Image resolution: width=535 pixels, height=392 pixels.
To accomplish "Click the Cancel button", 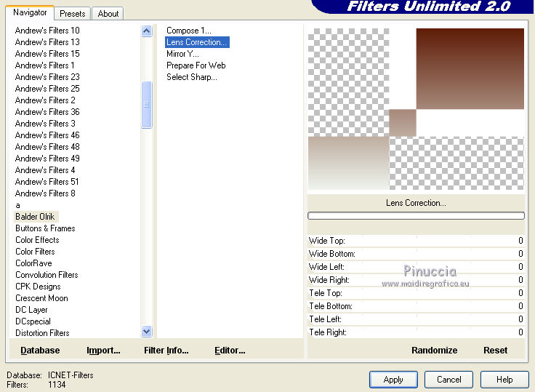I will point(448,380).
